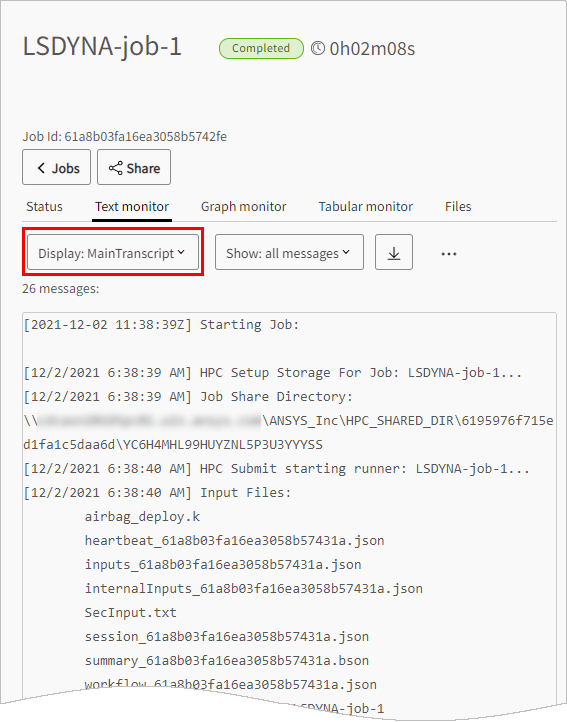The height and width of the screenshot is (722, 567).
Task: Click the Job Id text
Action: [124, 137]
